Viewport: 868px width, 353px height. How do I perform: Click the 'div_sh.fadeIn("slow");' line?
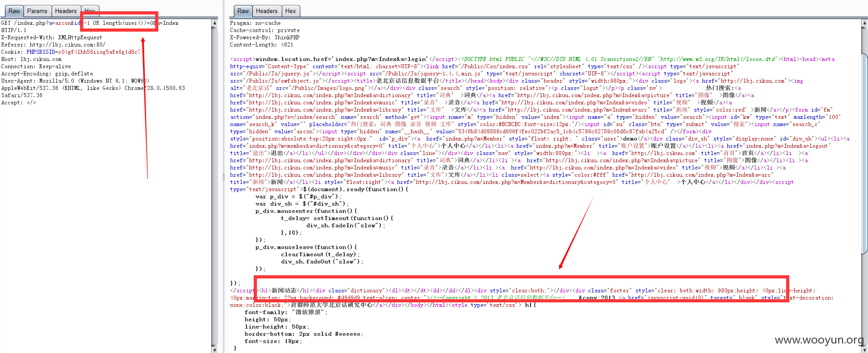346,226
